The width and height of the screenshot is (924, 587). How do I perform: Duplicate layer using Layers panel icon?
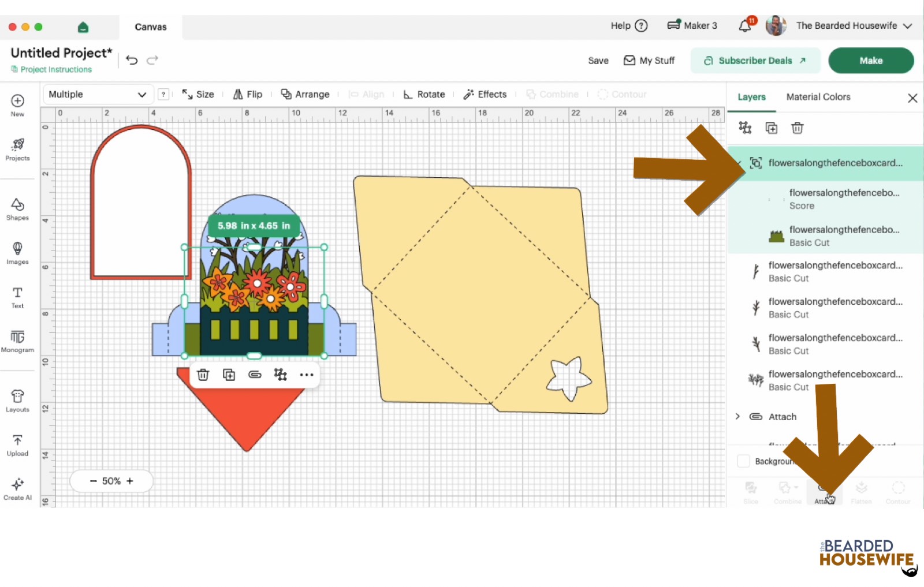pyautogui.click(x=772, y=128)
